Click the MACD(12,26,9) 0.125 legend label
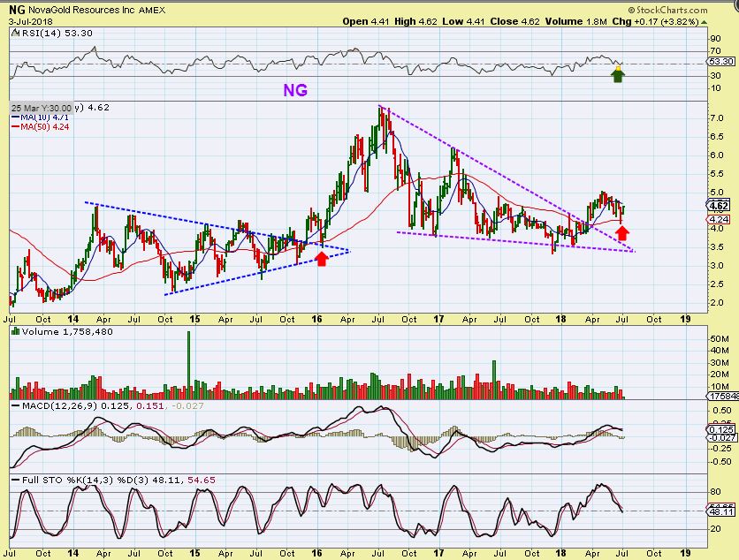Screen dimensions: 739x560 tap(76, 405)
